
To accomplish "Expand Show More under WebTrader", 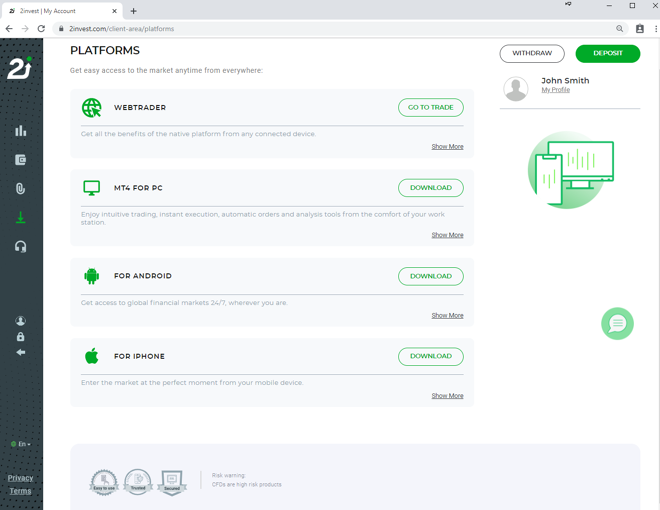I will [447, 146].
